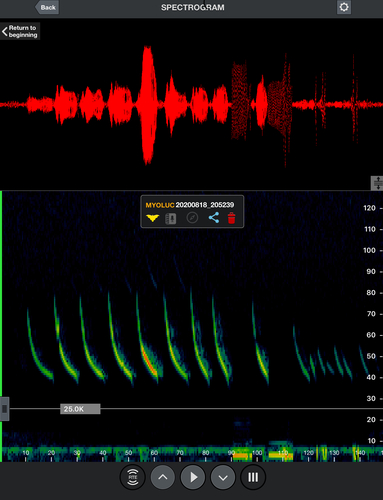Toggle the three-bar view mode button
Viewport: 383px width, 500px height.
[253, 477]
